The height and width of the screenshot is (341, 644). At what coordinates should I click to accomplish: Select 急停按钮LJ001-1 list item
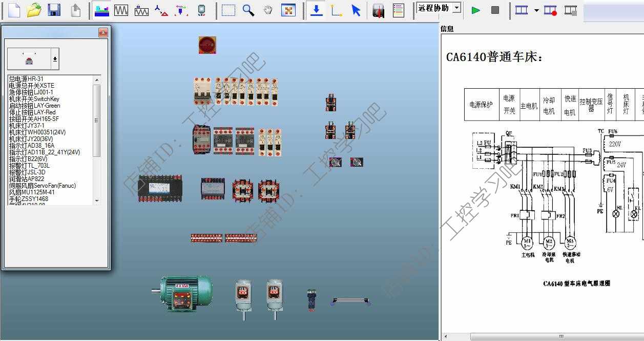click(31, 92)
